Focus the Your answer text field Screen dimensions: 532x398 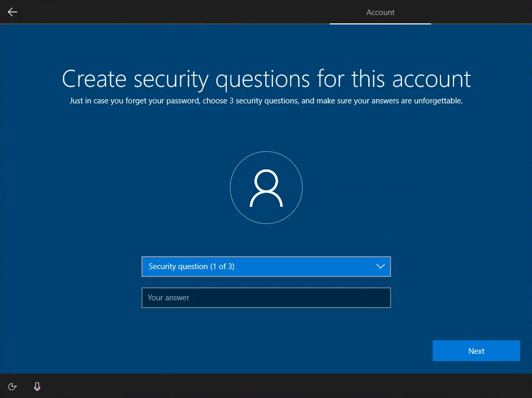click(266, 298)
